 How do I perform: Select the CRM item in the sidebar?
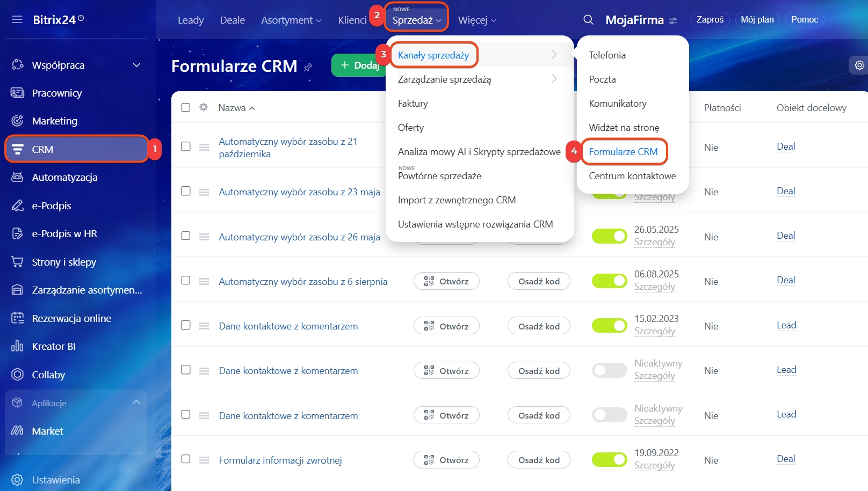point(76,149)
